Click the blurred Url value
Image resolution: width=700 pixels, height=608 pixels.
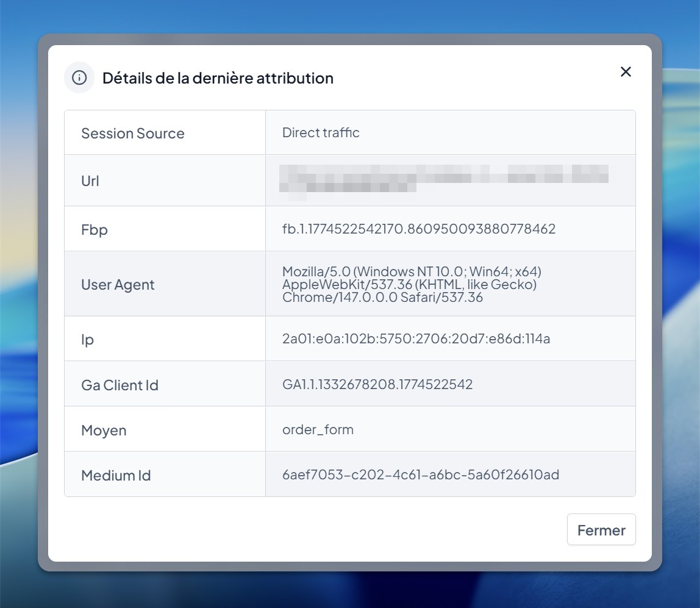point(444,182)
